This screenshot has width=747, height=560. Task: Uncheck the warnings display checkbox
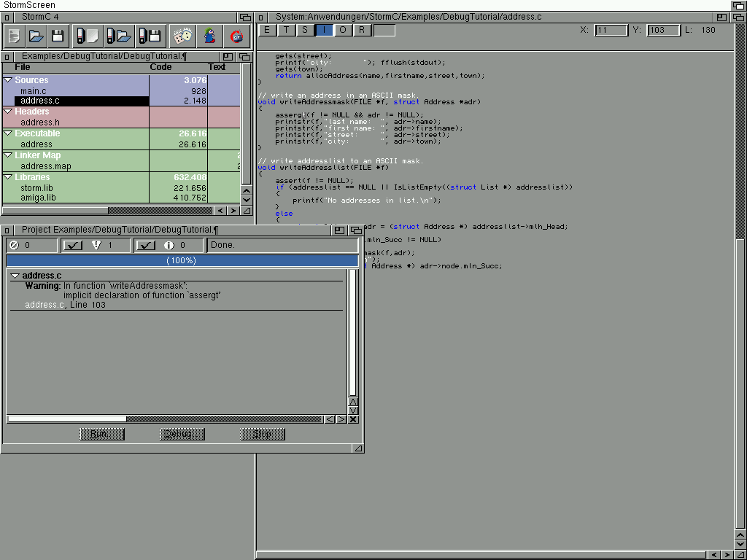(73, 245)
